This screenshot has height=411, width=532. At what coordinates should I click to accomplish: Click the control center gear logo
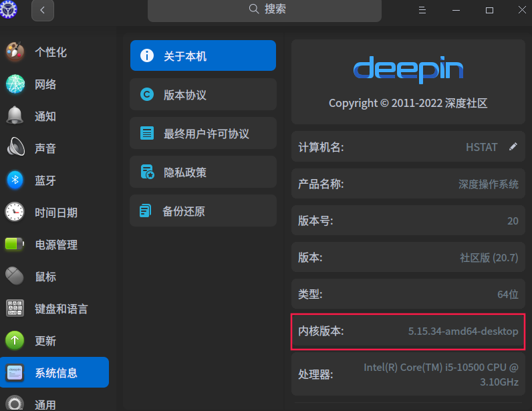click(x=8, y=9)
